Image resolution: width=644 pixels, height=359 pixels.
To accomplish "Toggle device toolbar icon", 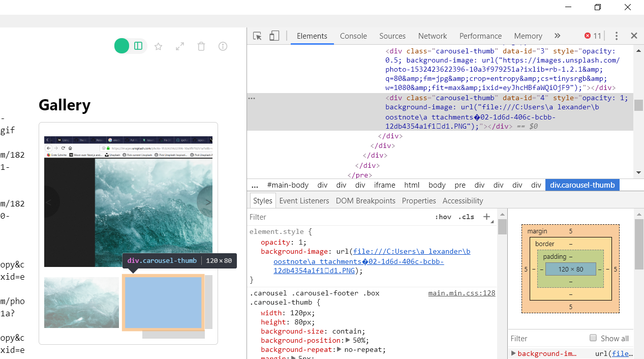I will tap(274, 36).
